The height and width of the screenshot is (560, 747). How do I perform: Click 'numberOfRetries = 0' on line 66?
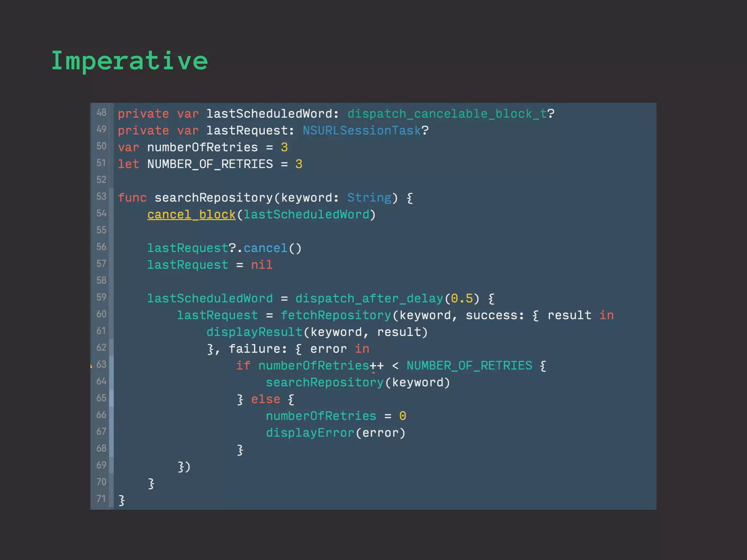coord(336,416)
